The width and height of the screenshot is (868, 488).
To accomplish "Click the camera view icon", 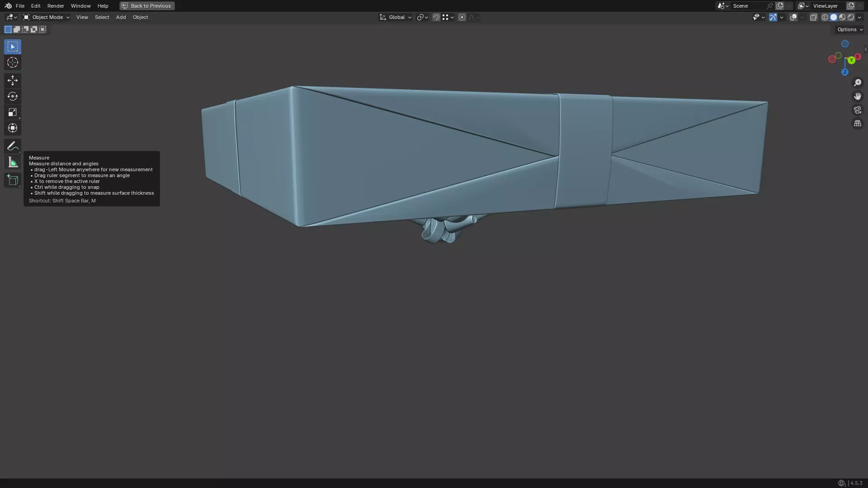I will click(x=857, y=110).
